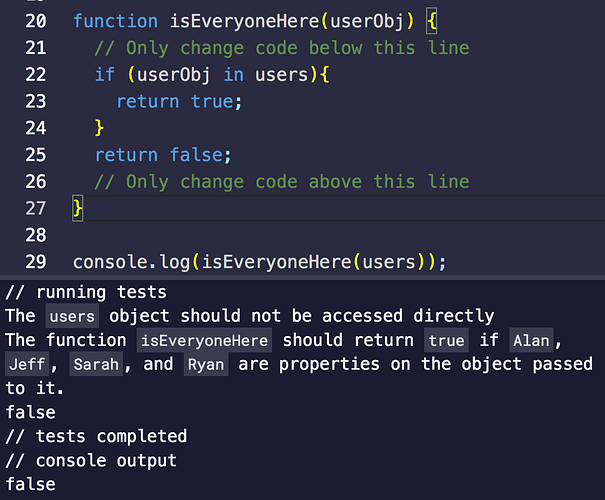
Task: Click the divider between editor and console
Action: coord(302,277)
